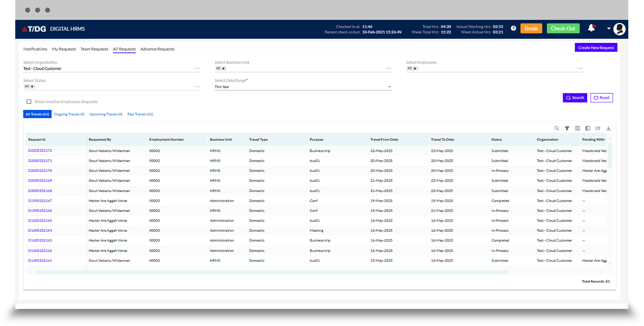Open request D1405252161
Screen dimensions: 644x326
click(40, 260)
